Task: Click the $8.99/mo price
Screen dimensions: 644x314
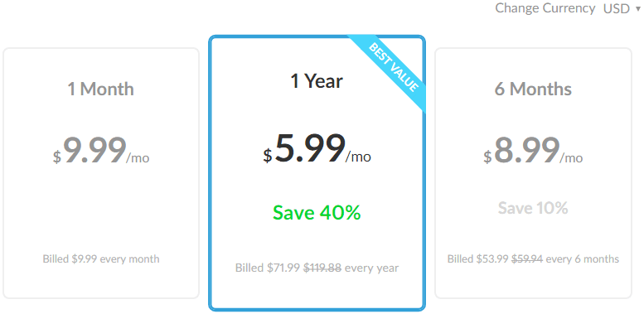Action: [x=533, y=151]
